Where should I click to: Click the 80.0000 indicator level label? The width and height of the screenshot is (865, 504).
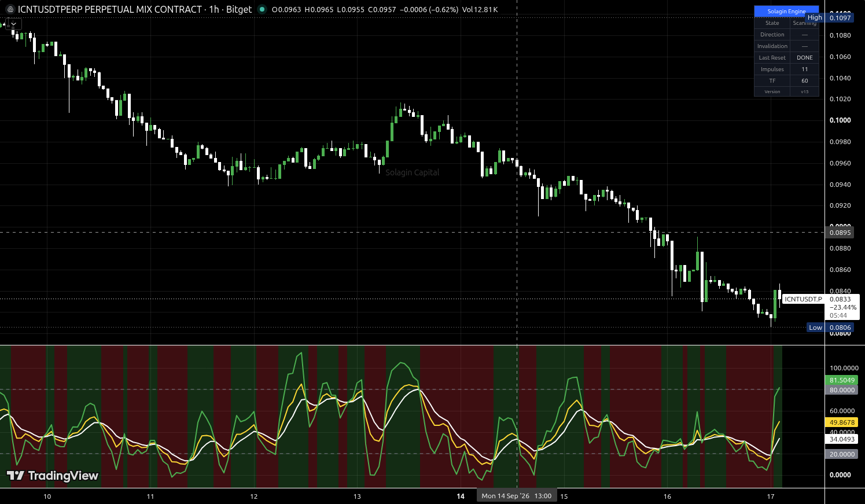pos(842,390)
